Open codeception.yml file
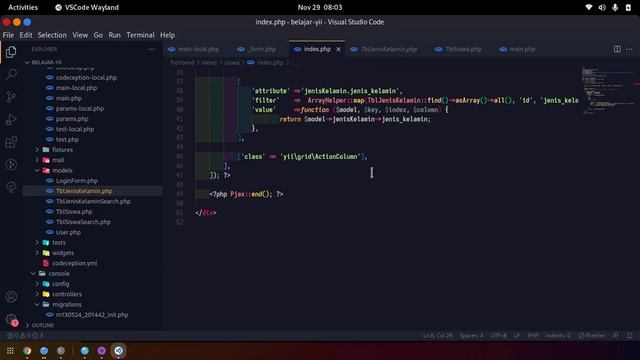 (x=93, y=263)
